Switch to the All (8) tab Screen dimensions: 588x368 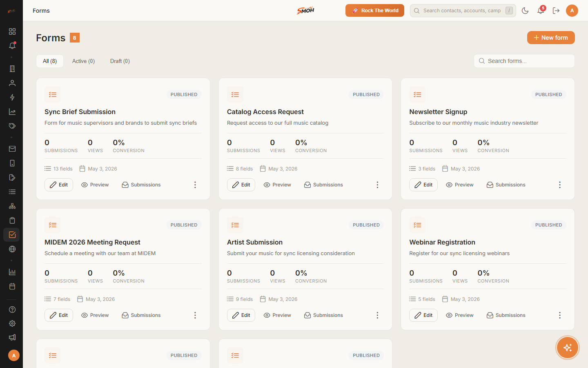[50, 61]
